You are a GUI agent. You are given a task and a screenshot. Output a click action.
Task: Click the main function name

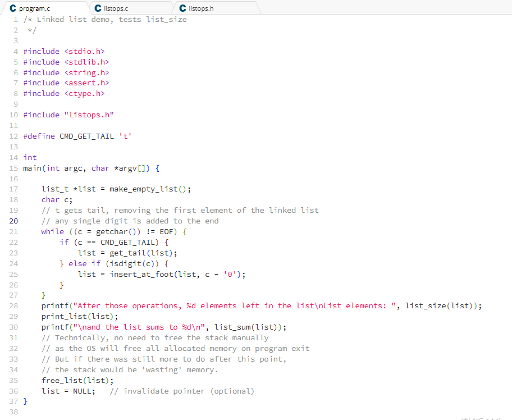pyautogui.click(x=33, y=168)
